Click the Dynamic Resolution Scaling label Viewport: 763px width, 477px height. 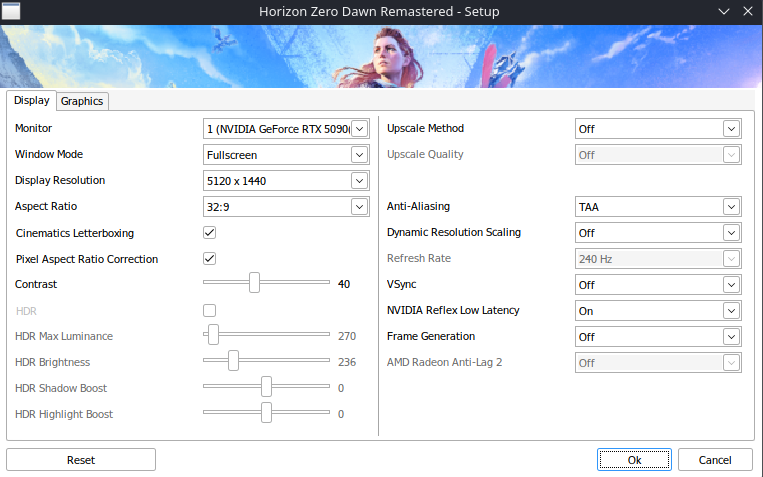point(454,233)
